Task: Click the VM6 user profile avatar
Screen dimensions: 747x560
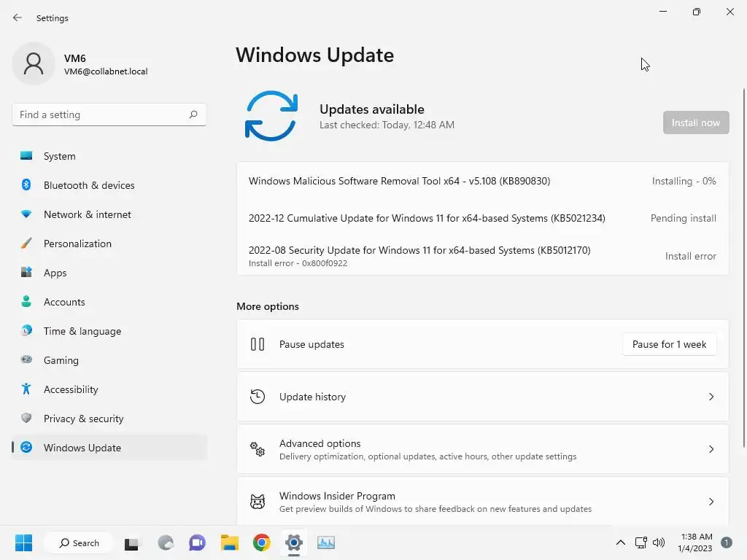Action: (34, 63)
